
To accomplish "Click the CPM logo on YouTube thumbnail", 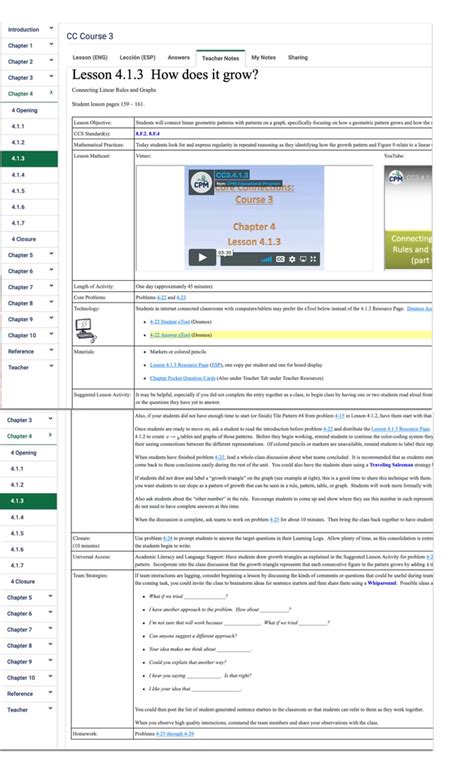I will click(x=396, y=177).
